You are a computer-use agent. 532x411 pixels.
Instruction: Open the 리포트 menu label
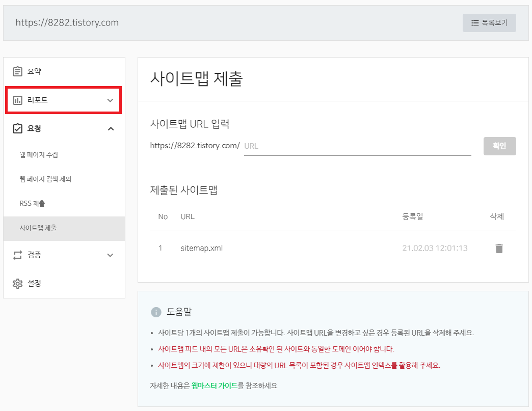(37, 100)
